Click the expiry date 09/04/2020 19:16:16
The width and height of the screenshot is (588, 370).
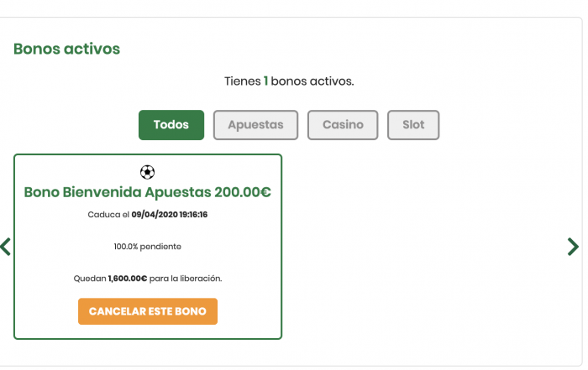click(x=170, y=215)
